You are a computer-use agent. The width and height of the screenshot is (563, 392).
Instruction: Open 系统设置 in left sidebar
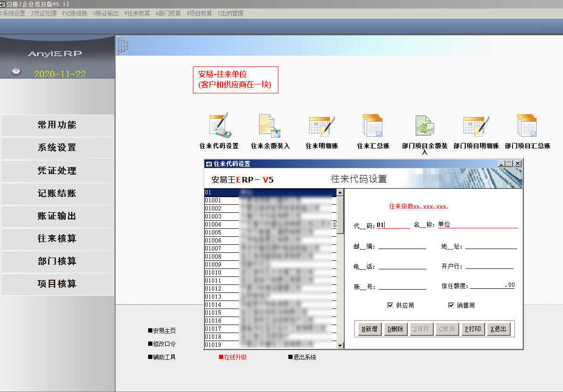click(x=57, y=148)
